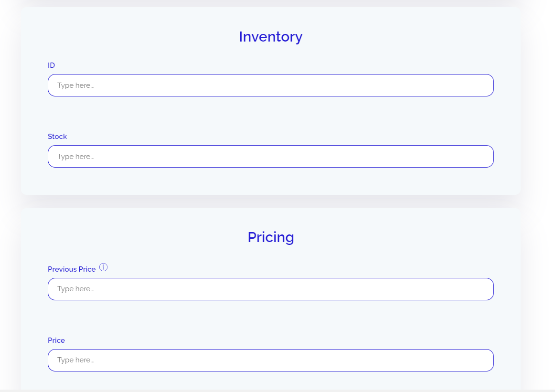Click "Type here..." inside the Stock box
This screenshot has height=392, width=555.
(x=75, y=157)
